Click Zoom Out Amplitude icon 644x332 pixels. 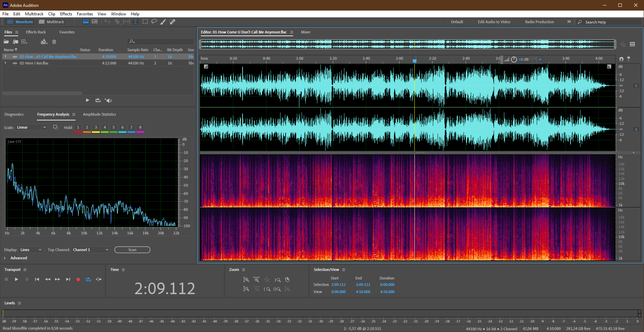click(x=246, y=289)
